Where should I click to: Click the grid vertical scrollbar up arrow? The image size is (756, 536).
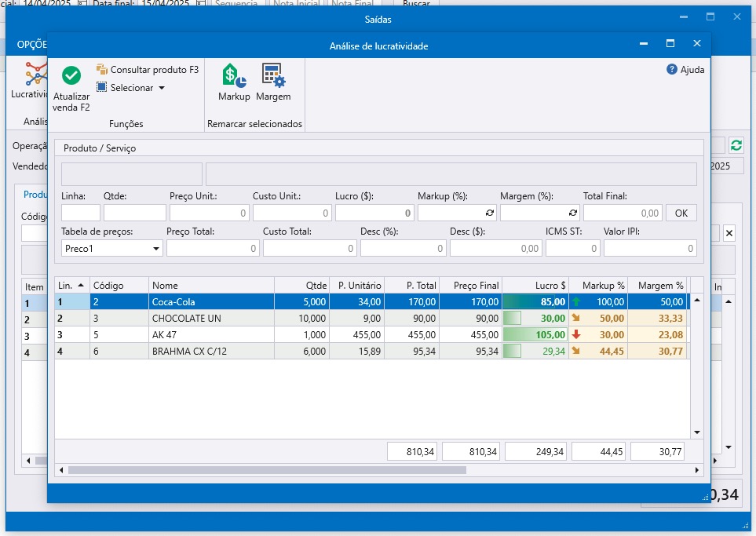(696, 301)
